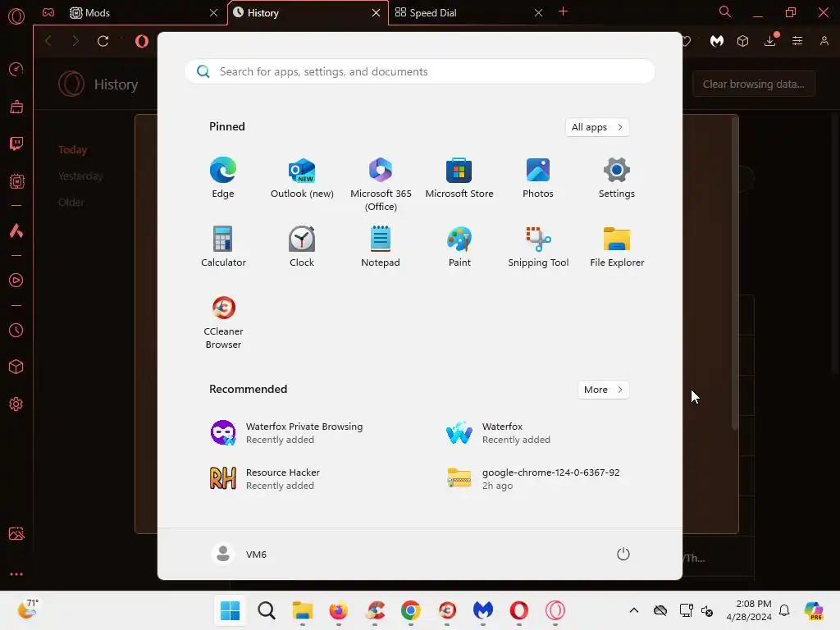The width and height of the screenshot is (840, 630).
Task: Launch the Photos app
Action: [x=538, y=178]
